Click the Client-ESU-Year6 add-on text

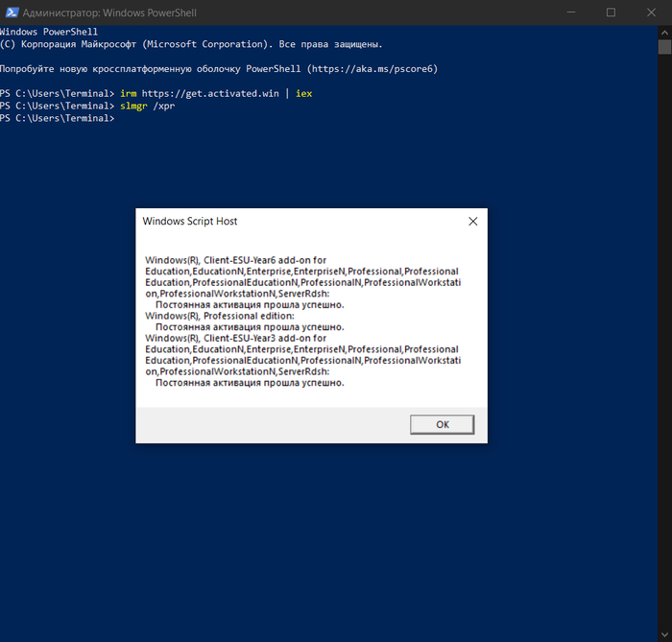(x=235, y=260)
